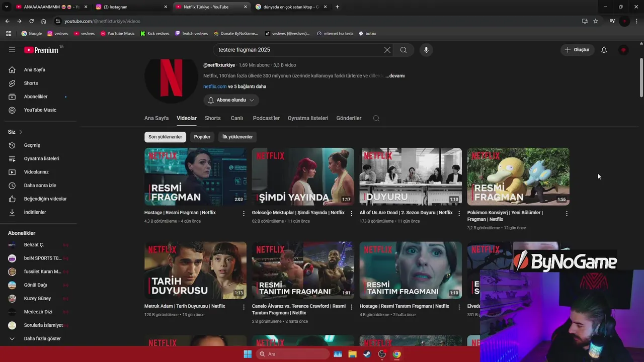Expand the Siz section chevron
The width and height of the screenshot is (644, 362).
pyautogui.click(x=21, y=132)
